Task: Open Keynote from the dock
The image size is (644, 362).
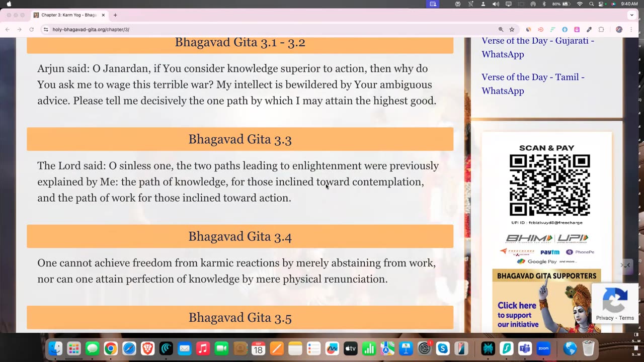Action: (406, 348)
